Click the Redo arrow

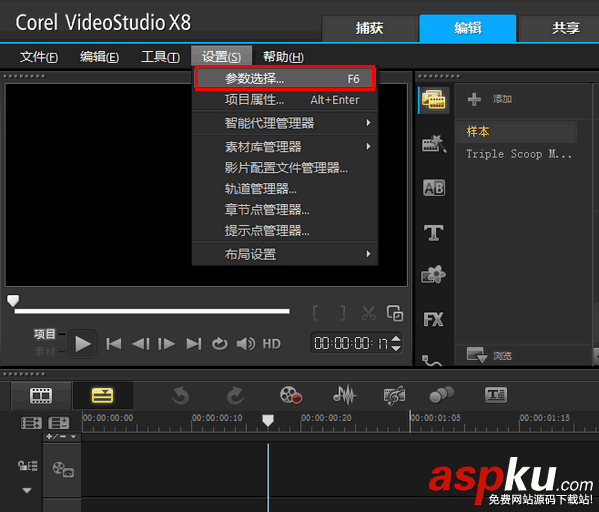235,395
